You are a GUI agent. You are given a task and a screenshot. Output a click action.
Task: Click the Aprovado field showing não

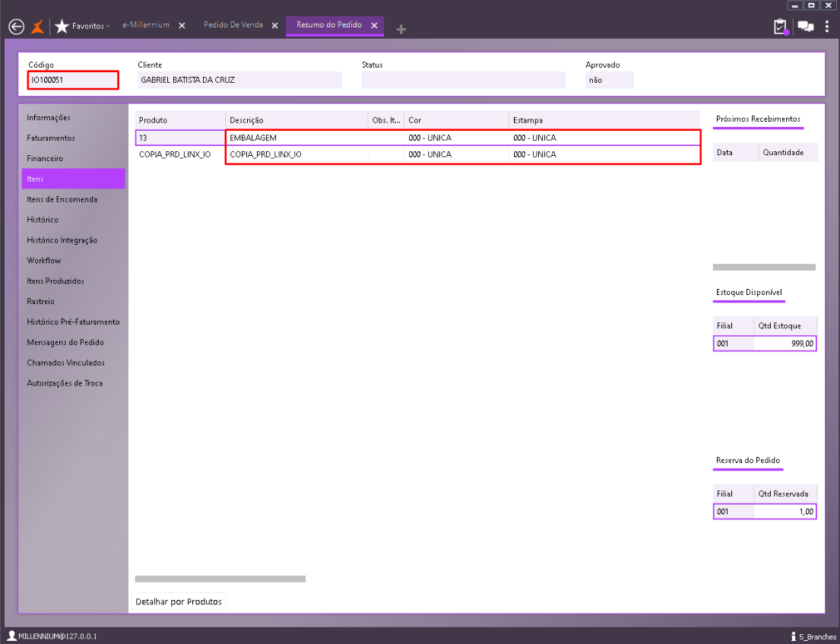610,80
